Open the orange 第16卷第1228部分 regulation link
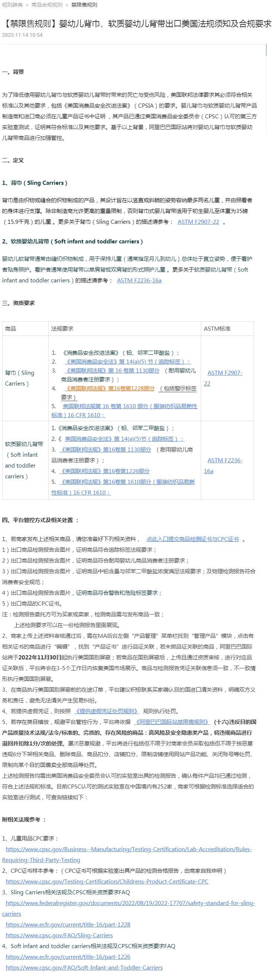272x980 pixels. tap(110, 389)
